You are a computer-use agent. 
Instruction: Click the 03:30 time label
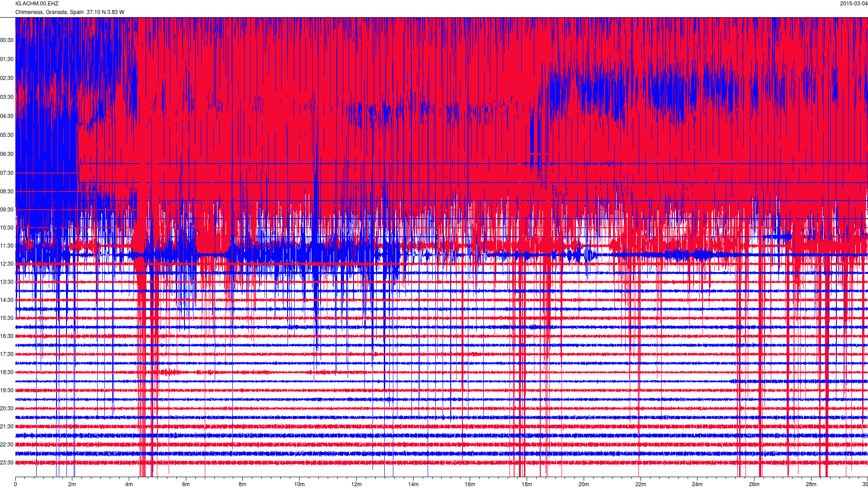coord(7,97)
